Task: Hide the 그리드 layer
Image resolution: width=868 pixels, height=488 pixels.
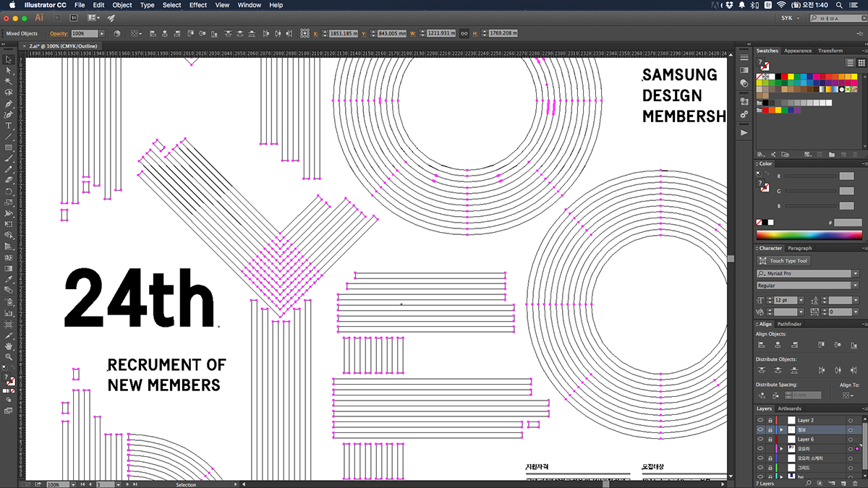Action: coord(760,467)
